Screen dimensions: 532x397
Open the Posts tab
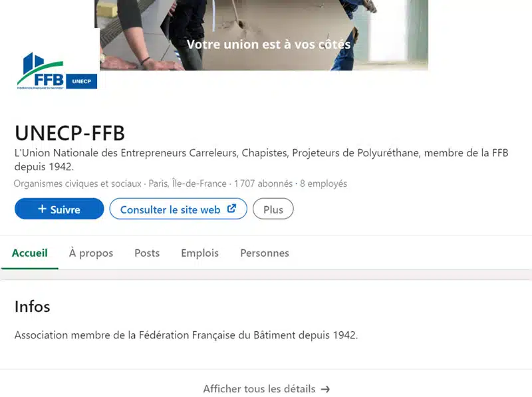tap(147, 253)
